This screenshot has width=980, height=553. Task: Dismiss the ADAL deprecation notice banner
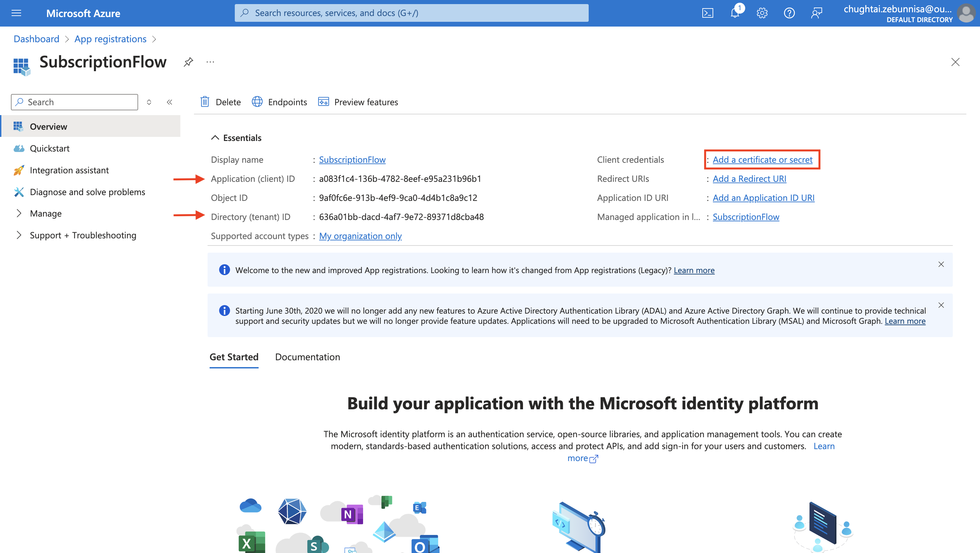point(941,305)
